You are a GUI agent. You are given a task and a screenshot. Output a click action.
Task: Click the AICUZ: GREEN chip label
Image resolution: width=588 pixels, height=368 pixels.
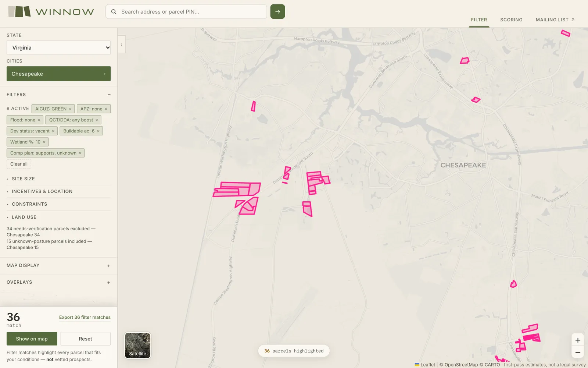(x=51, y=109)
